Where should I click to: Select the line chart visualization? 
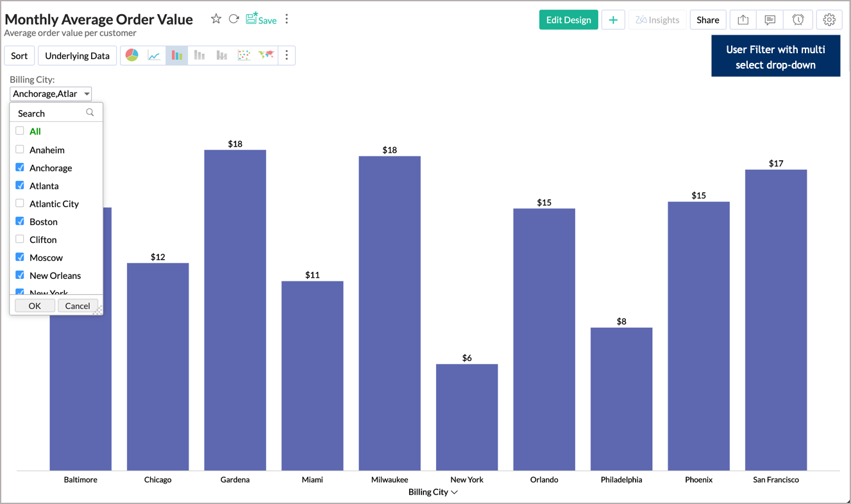tap(154, 55)
